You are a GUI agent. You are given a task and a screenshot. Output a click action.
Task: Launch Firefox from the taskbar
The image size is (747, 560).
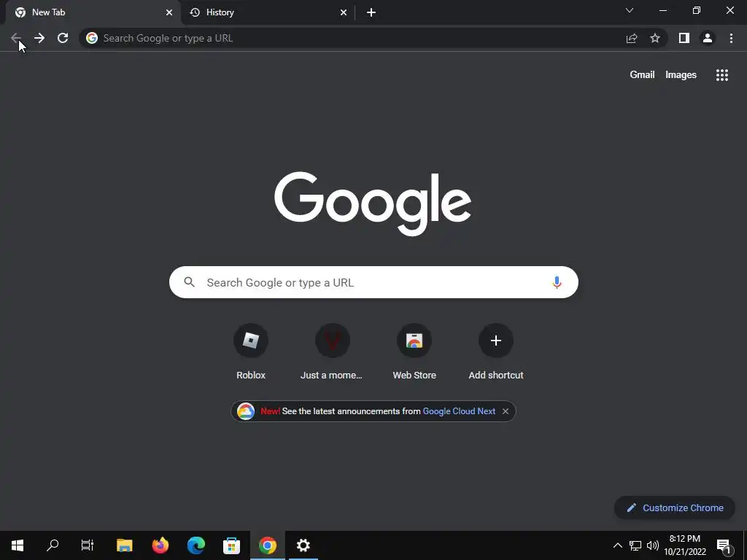pos(160,545)
